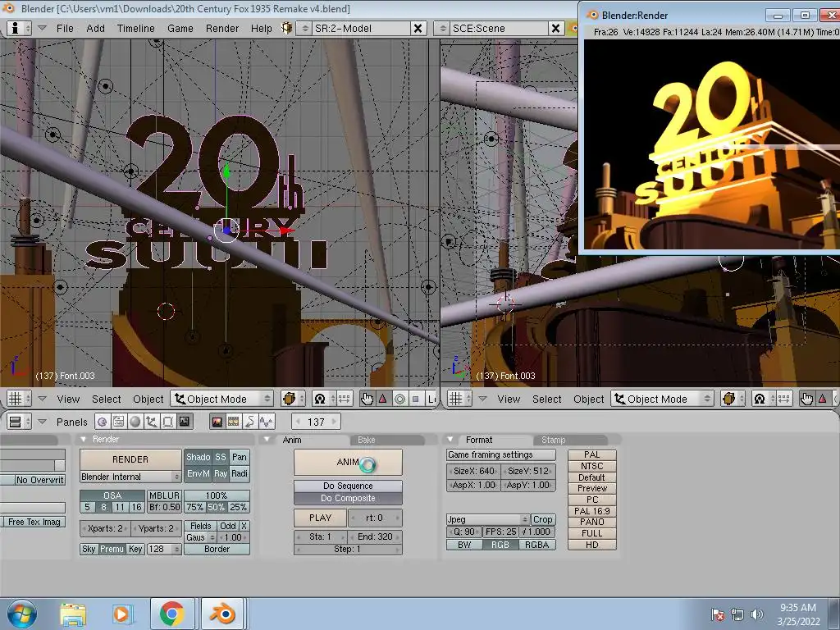Click the left viewport draw type cube icon
Image resolution: width=840 pixels, height=630 pixels.
point(293,399)
